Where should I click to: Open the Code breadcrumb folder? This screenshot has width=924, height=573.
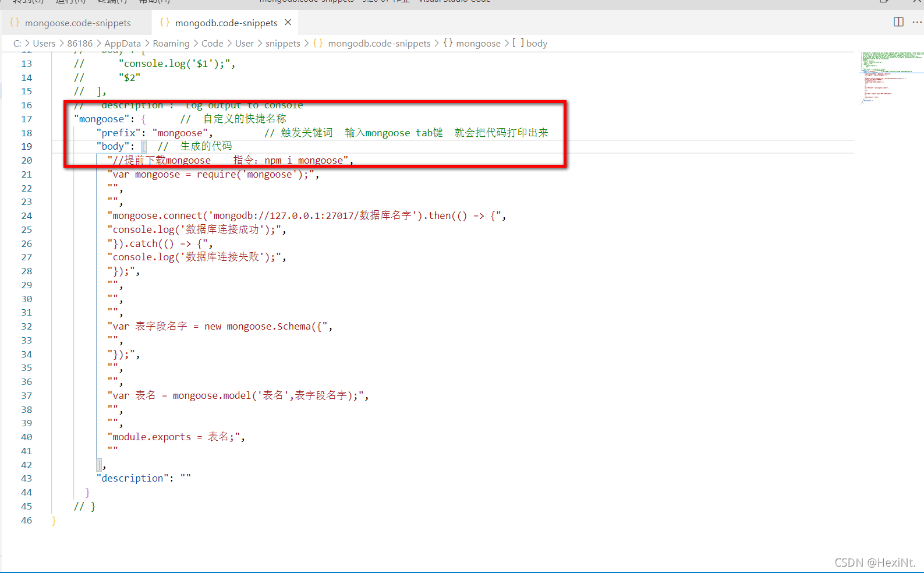point(213,43)
